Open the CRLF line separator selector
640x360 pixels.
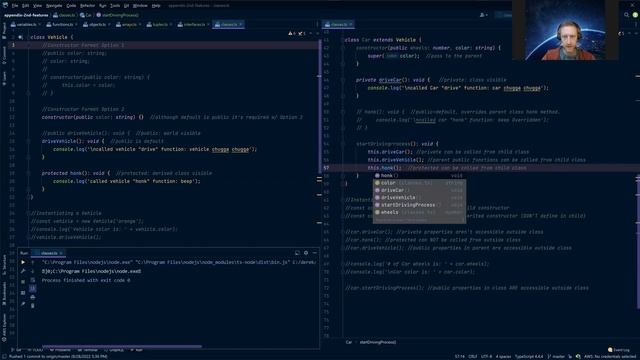click(x=473, y=356)
